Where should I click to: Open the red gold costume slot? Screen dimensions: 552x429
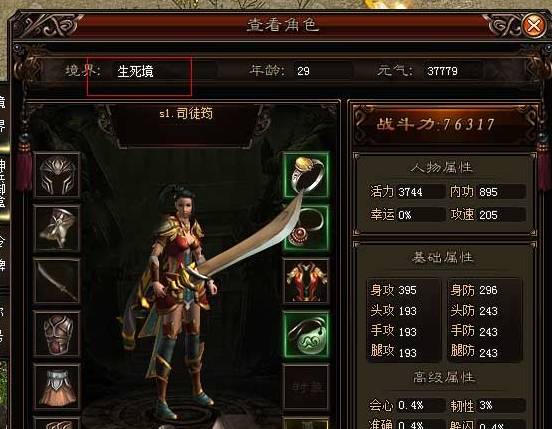click(306, 280)
